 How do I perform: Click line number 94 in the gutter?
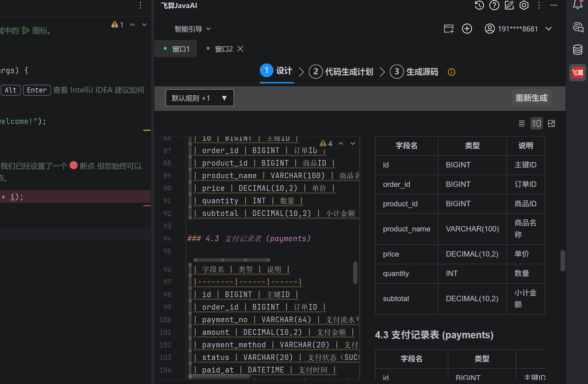pos(167,238)
